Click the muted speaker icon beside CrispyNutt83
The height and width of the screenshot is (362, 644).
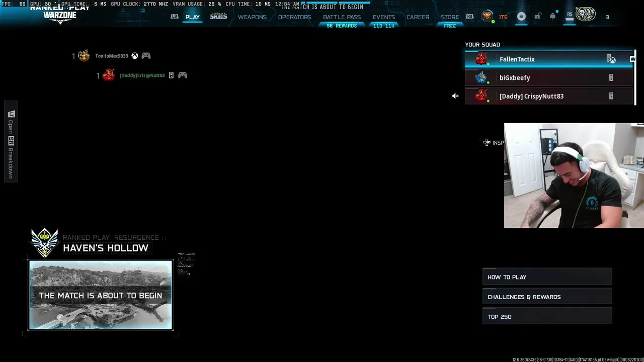coord(455,96)
